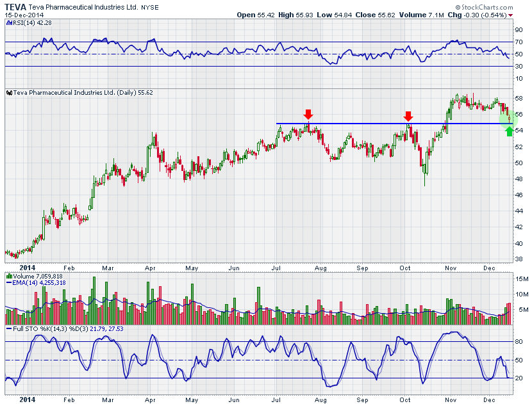Click the 5M volume axis label
The height and width of the screenshot is (404, 532).
point(523,309)
